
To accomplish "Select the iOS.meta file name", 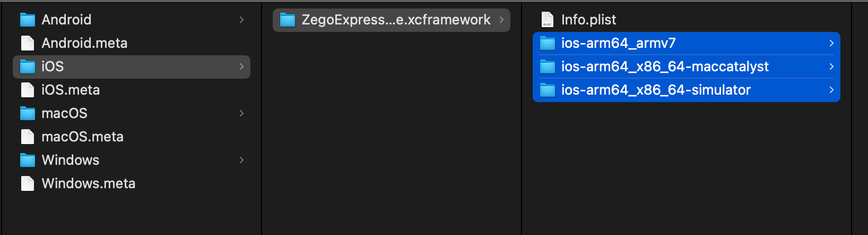I will coord(71,90).
